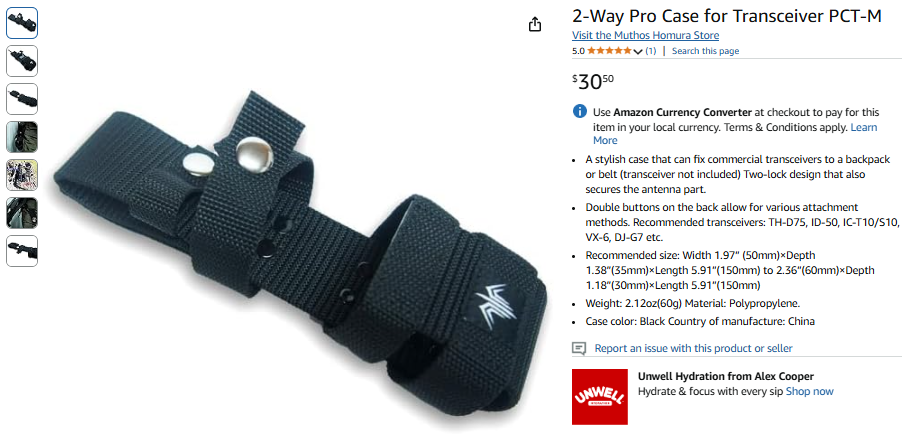907x434 pixels.
Task: Select the second product thumbnail
Action: coord(22,61)
